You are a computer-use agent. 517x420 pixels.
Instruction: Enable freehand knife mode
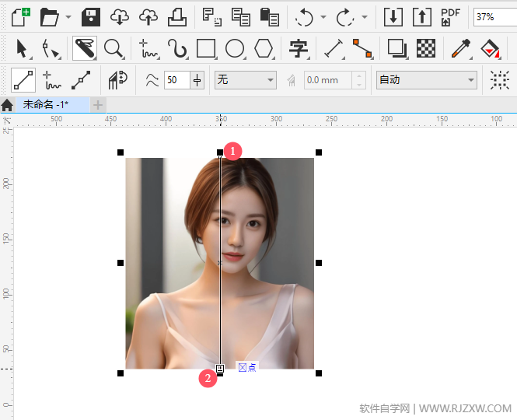pos(52,80)
